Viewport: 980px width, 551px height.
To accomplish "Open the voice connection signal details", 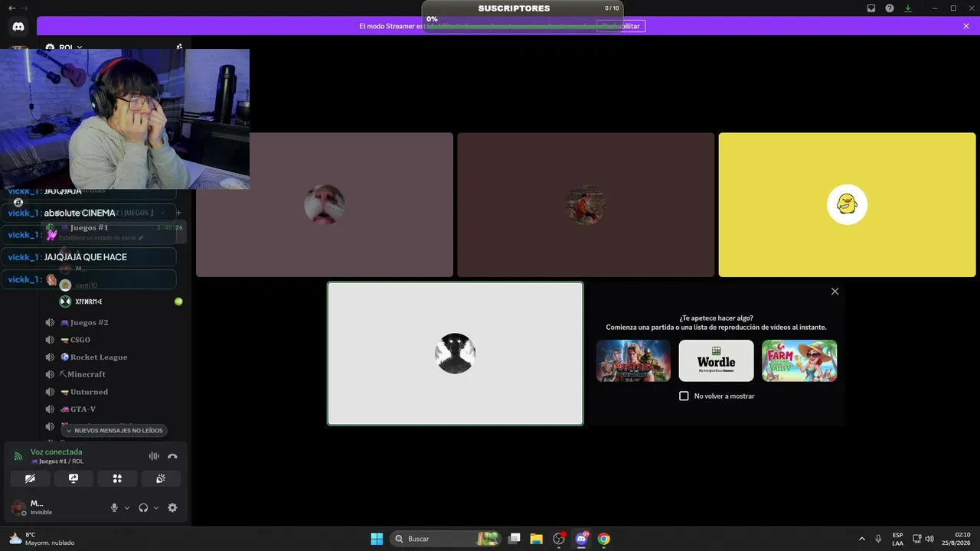I will click(x=18, y=456).
